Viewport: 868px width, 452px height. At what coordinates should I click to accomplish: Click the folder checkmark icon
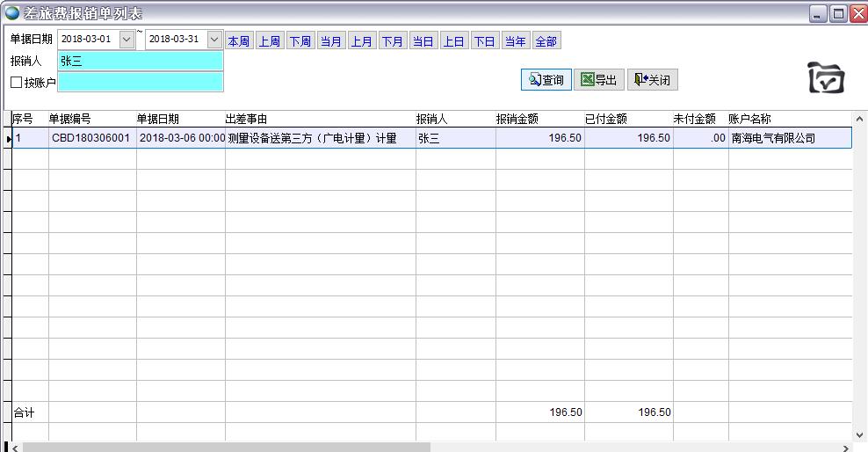[826, 78]
